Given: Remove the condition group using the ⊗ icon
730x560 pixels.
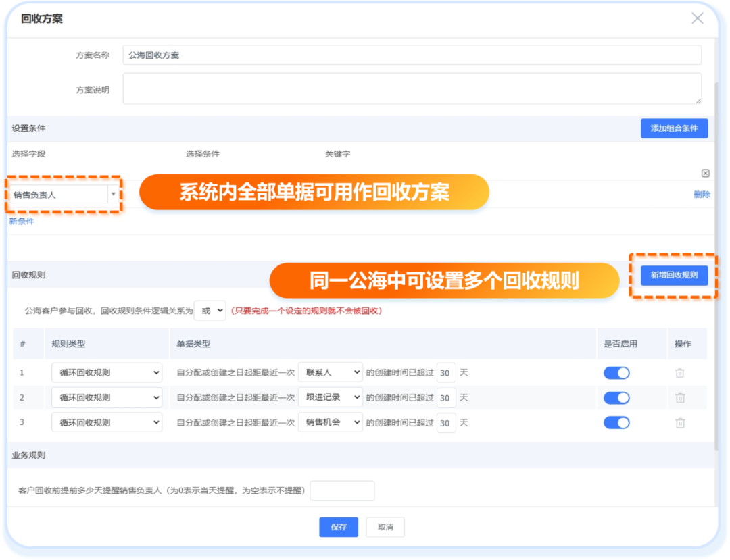Looking at the screenshot, I should (705, 173).
